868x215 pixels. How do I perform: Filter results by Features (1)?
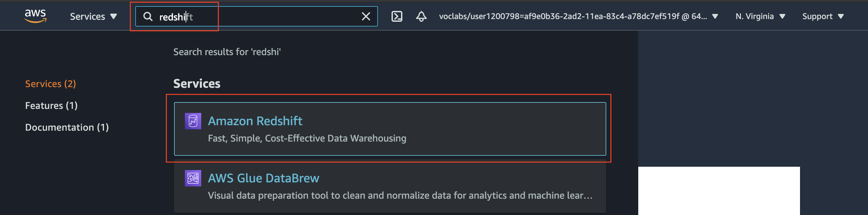(51, 105)
